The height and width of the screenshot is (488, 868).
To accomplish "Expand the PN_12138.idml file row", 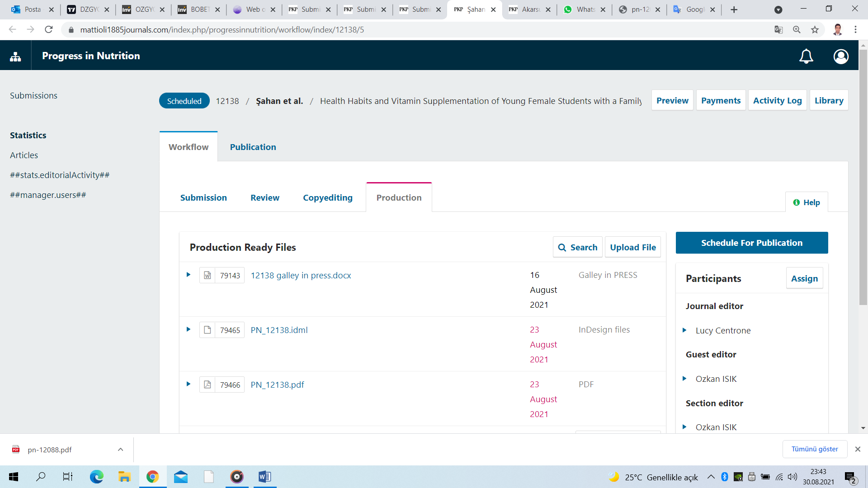I will tap(189, 329).
